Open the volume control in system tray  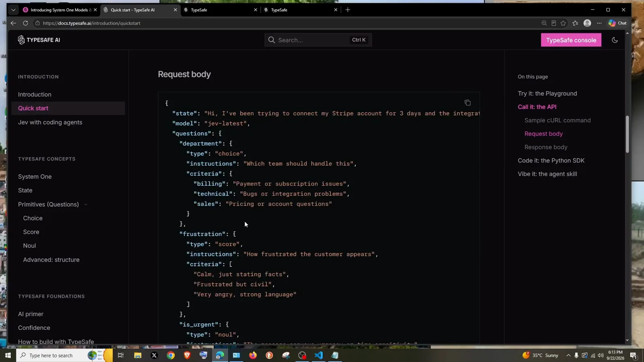coord(601,355)
